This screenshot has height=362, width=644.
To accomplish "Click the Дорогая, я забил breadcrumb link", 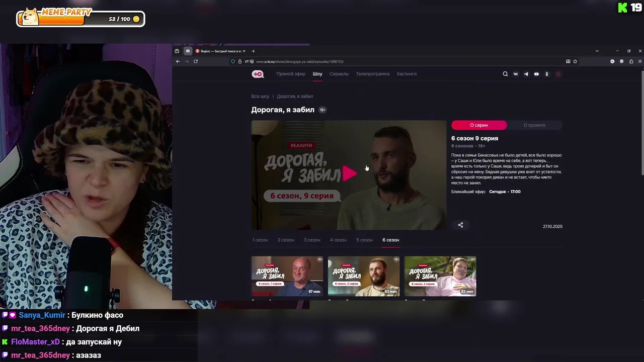I will [295, 96].
